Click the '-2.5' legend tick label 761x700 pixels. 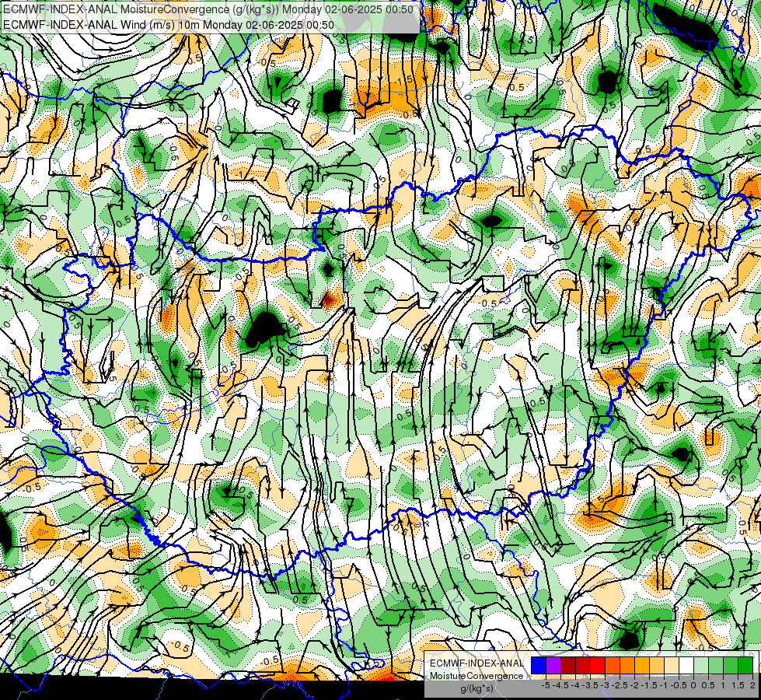[620, 685]
